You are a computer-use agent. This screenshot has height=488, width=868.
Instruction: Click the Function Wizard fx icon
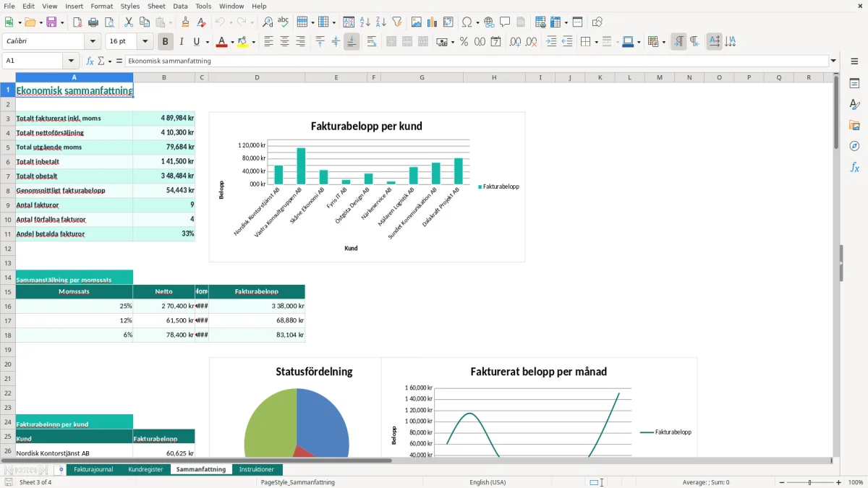90,61
